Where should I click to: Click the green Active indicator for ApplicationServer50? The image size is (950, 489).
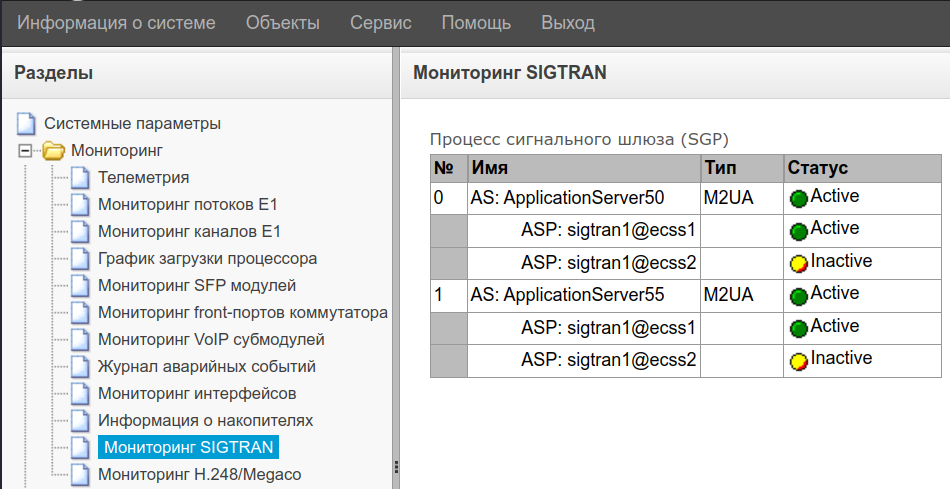tap(798, 199)
